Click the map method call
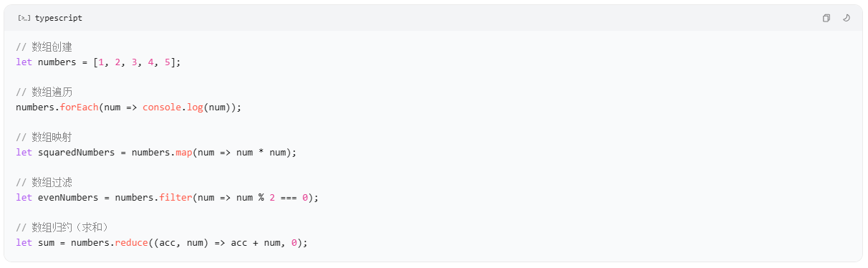The width and height of the screenshot is (868, 268). click(185, 153)
